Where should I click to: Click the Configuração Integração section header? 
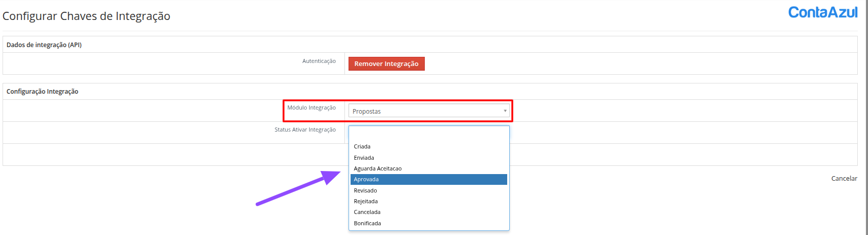(42, 92)
